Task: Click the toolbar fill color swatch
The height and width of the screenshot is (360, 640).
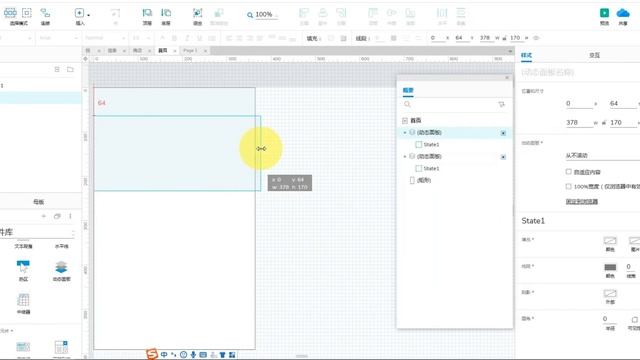Action: tap(331, 38)
